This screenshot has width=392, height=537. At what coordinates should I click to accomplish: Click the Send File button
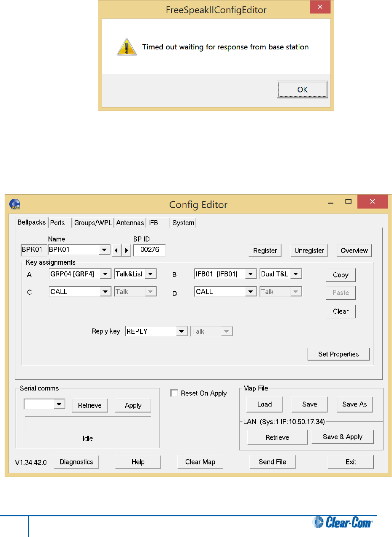pos(273,462)
